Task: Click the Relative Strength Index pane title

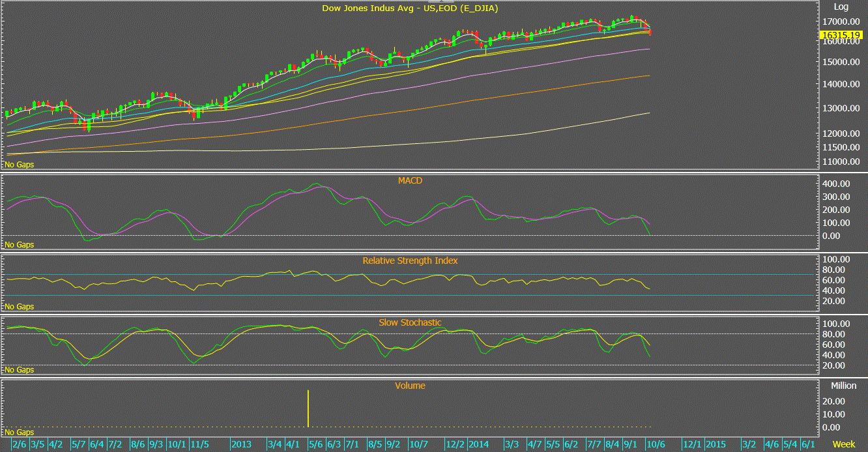Action: click(410, 261)
